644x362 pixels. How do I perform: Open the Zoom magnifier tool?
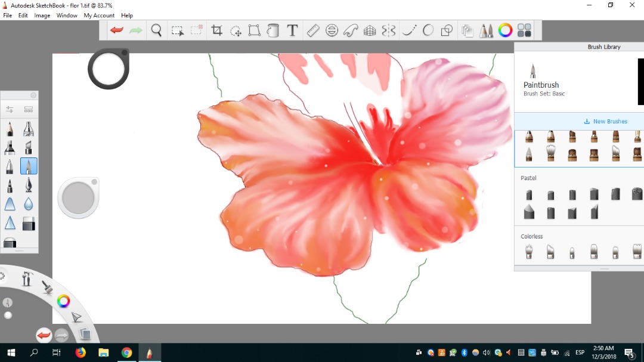click(x=156, y=30)
